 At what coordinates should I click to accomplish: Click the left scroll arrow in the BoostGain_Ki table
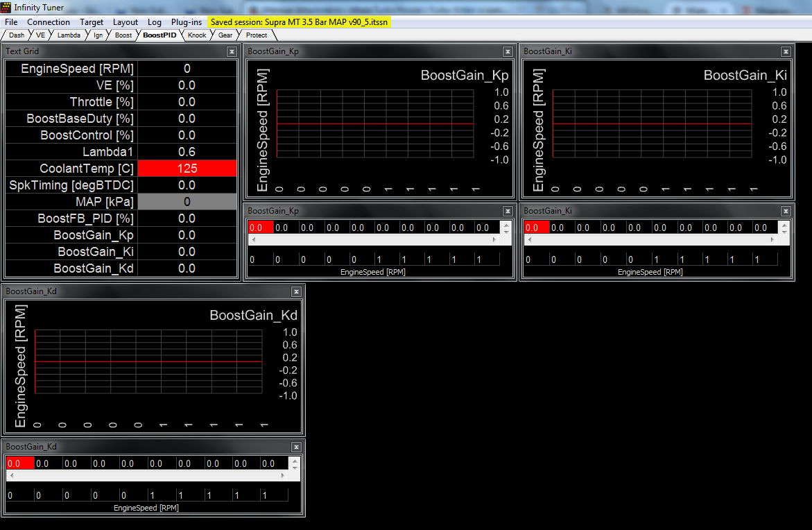pyautogui.click(x=528, y=239)
